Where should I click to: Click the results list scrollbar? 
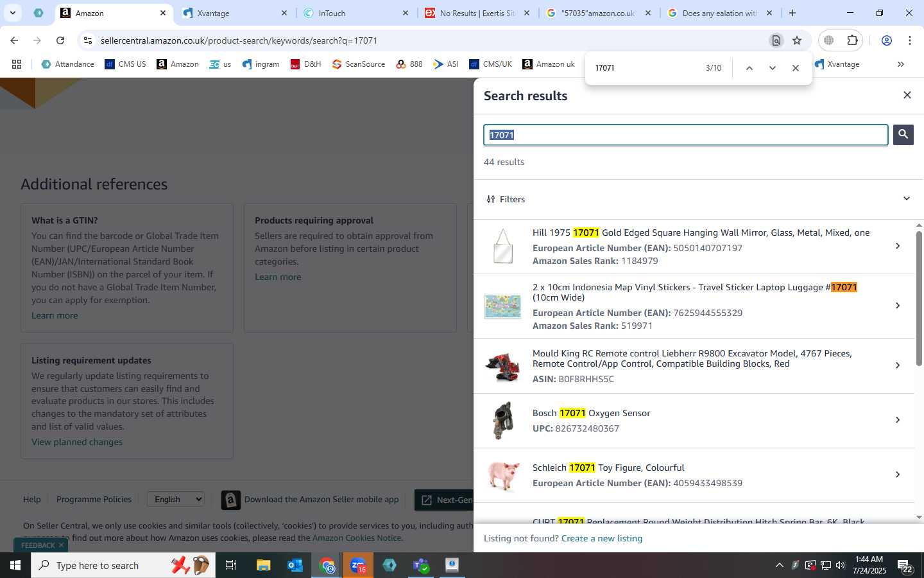pos(919,299)
